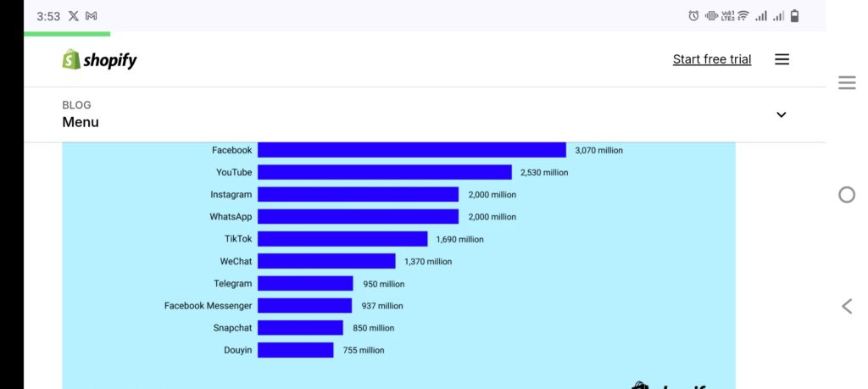
Task: Click the 755 million value
Action: tap(364, 350)
